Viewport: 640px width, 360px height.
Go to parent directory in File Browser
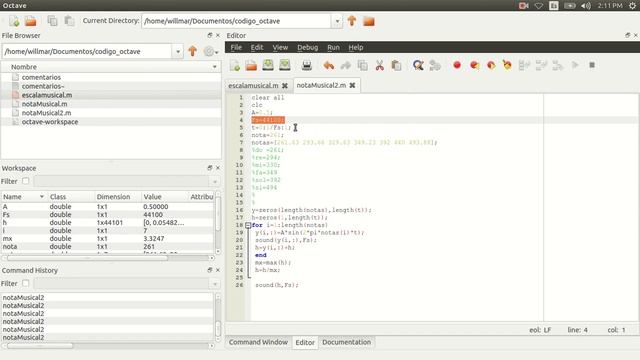pyautogui.click(x=193, y=51)
